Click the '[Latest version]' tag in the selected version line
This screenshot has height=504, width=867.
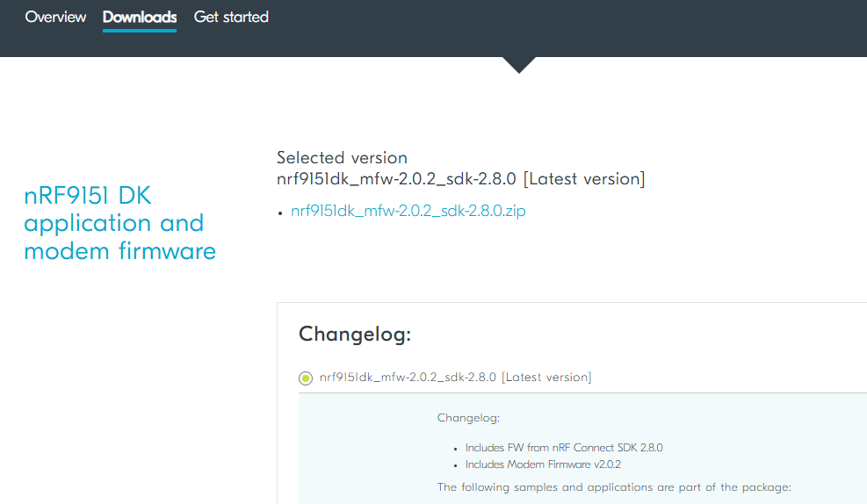(x=584, y=179)
